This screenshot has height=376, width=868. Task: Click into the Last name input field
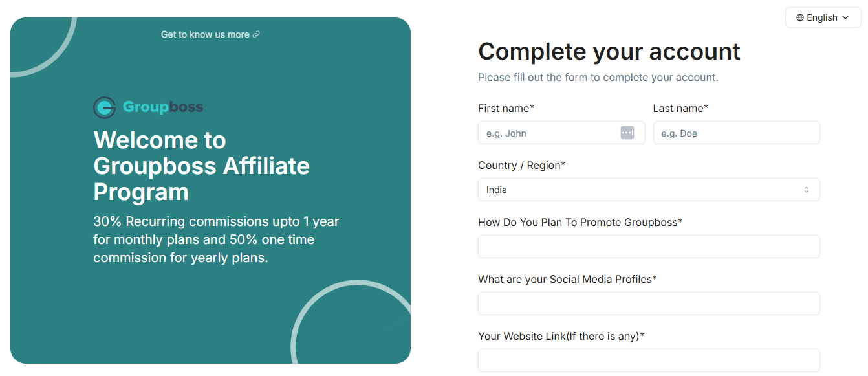click(x=736, y=133)
